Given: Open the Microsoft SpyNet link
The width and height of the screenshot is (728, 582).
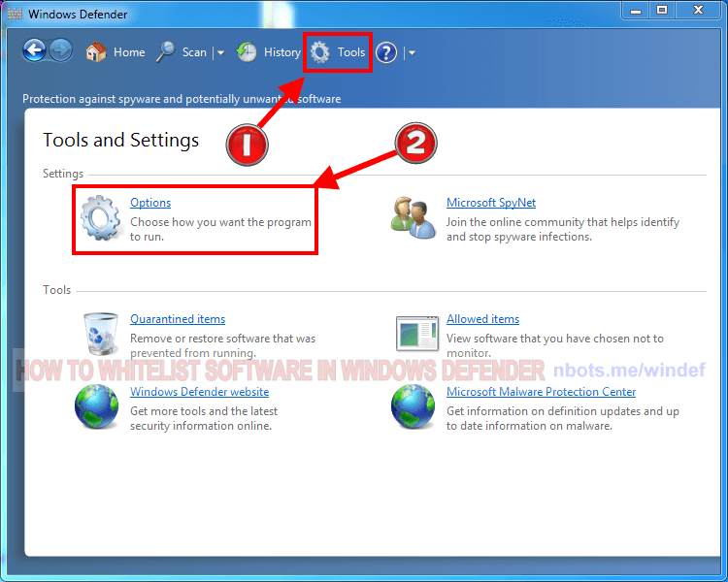Looking at the screenshot, I should pos(491,203).
